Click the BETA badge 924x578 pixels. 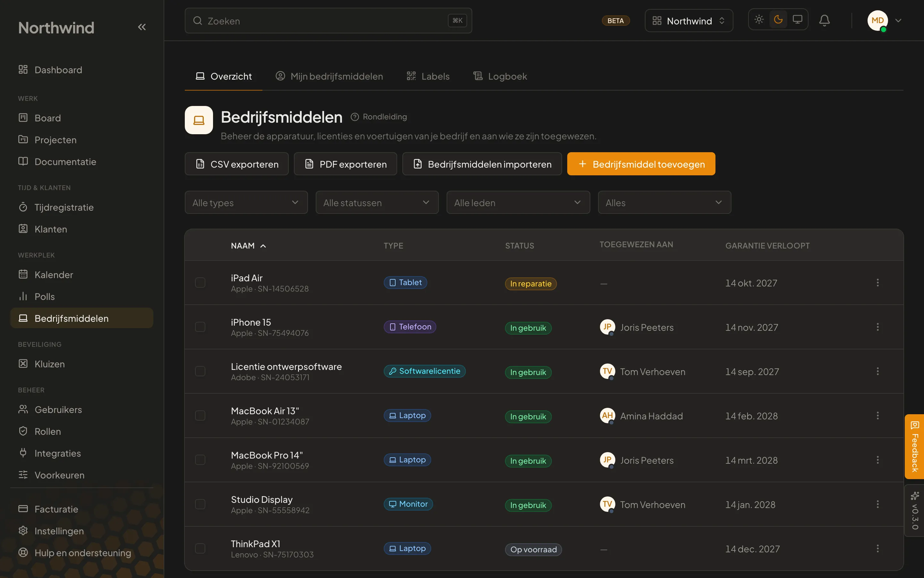(x=615, y=21)
